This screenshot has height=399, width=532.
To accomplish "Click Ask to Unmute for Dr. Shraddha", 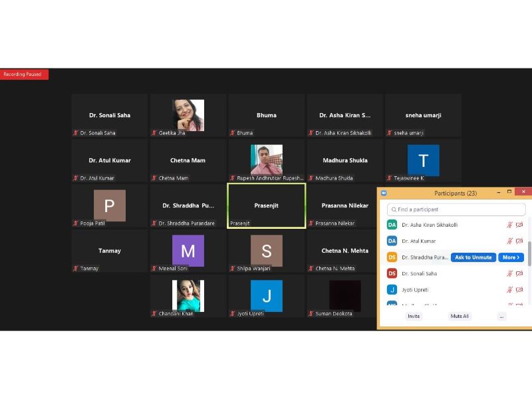I will click(x=473, y=257).
